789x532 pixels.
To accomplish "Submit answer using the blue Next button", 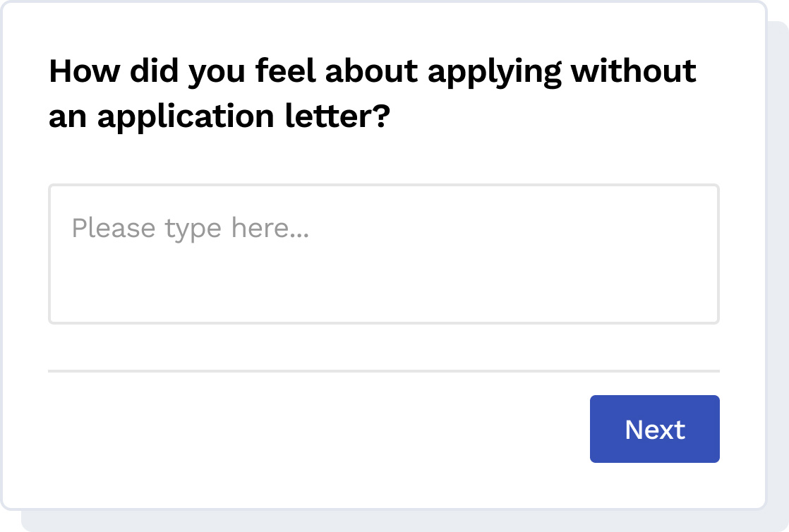I will 655,429.
